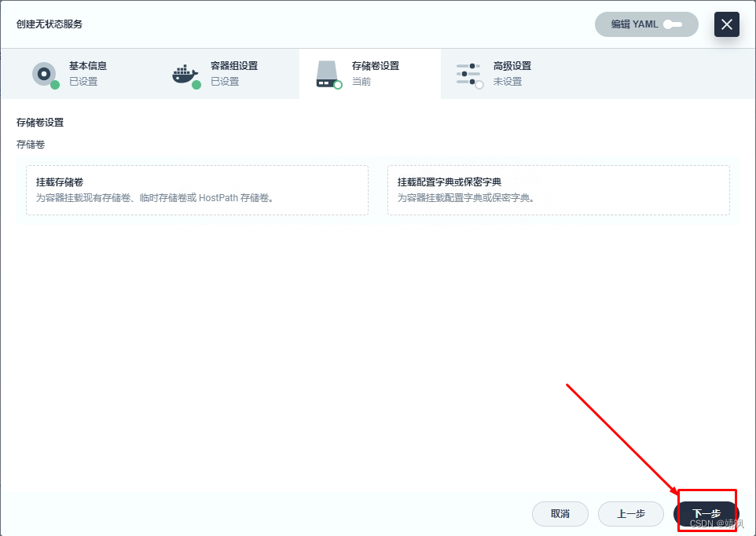This screenshot has width=756, height=536.
Task: Click 下一步 to proceed
Action: [706, 513]
